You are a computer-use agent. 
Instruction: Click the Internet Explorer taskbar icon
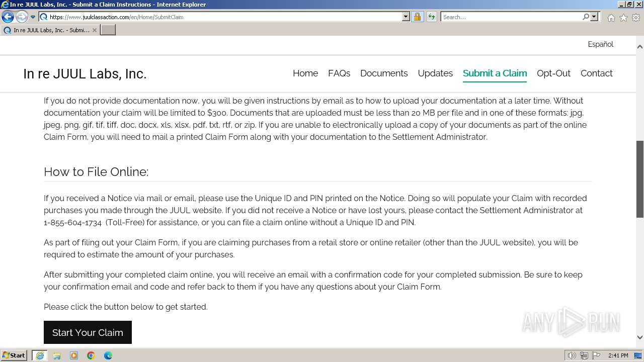coord(40,355)
